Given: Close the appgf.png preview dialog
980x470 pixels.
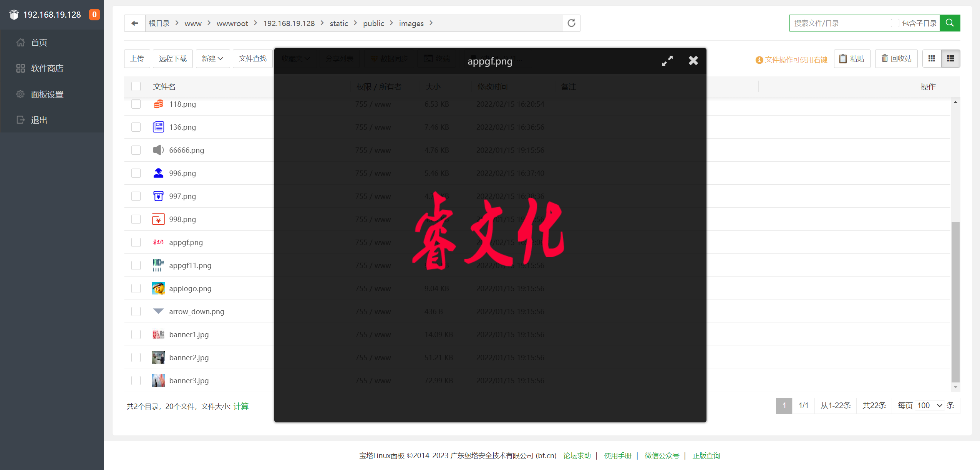Looking at the screenshot, I should [693, 61].
